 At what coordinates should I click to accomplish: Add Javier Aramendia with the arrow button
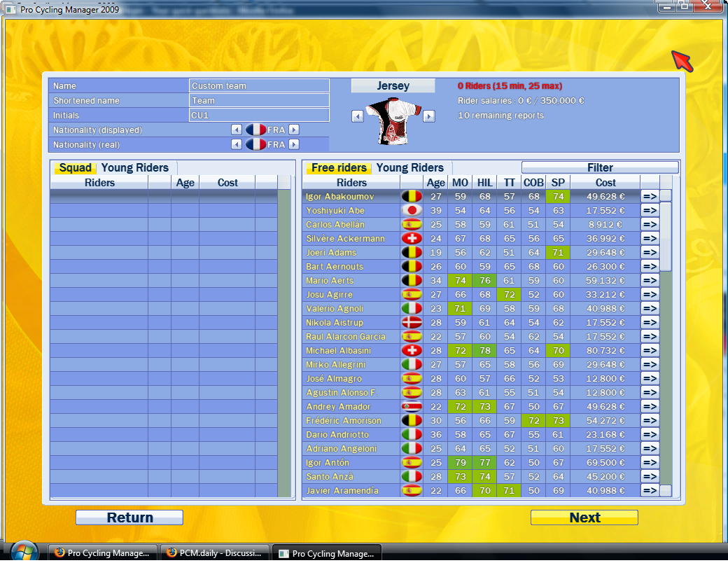click(650, 491)
